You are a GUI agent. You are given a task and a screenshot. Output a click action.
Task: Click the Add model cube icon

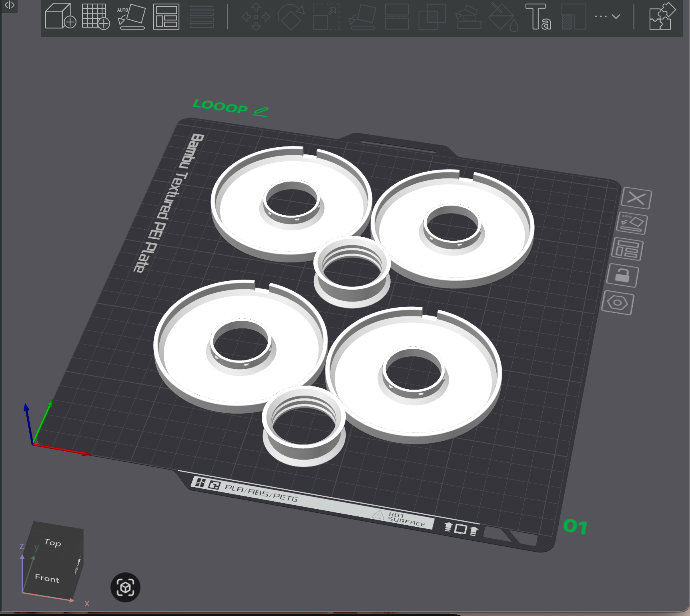60,16
